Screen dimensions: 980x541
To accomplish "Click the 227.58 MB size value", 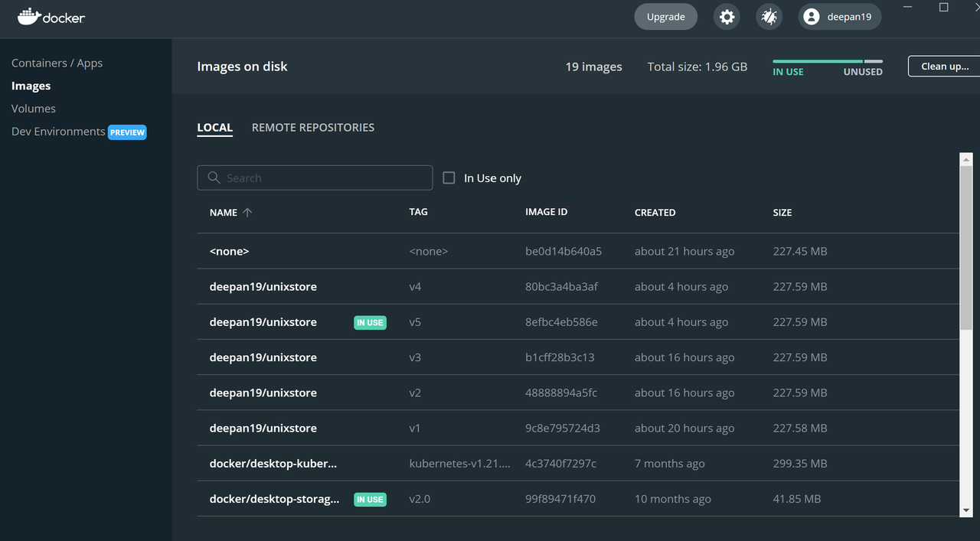I will 800,429.
